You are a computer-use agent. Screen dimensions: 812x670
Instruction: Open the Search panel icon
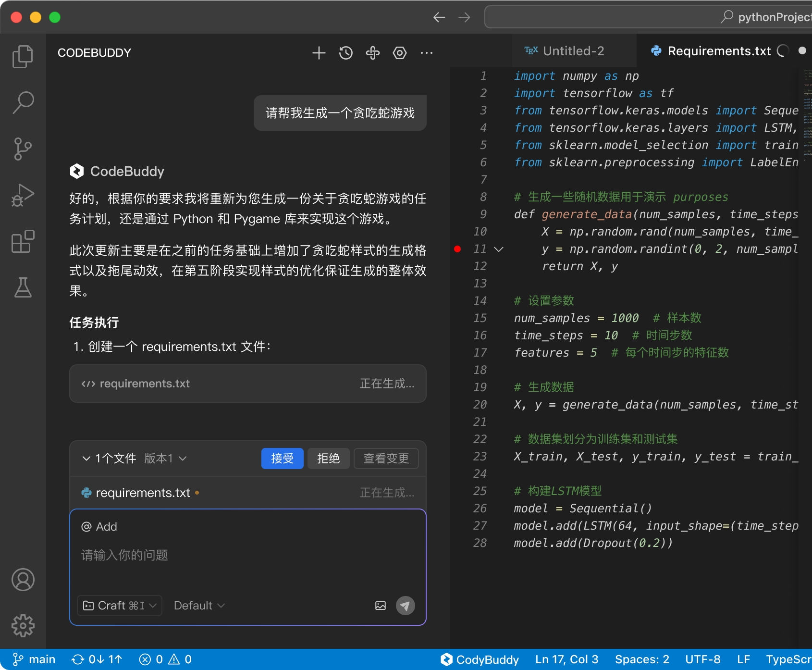23,102
